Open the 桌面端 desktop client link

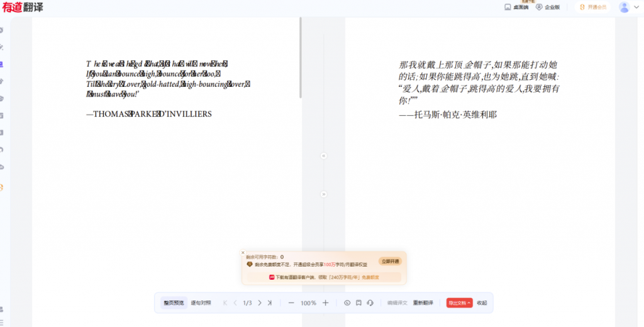[x=516, y=7]
